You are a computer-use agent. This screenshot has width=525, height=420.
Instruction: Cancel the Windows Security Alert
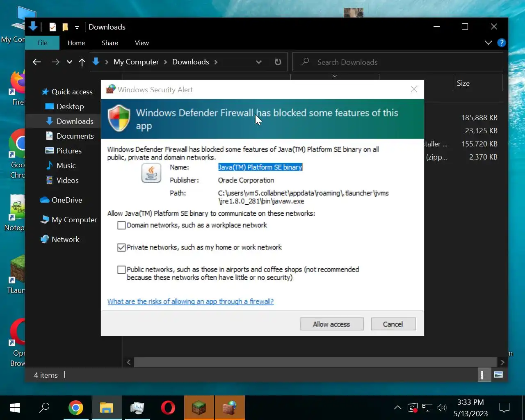tap(393, 324)
